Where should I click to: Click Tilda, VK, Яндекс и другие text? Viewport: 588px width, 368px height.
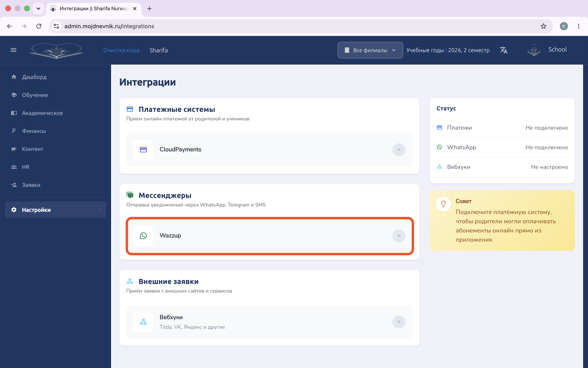(192, 327)
